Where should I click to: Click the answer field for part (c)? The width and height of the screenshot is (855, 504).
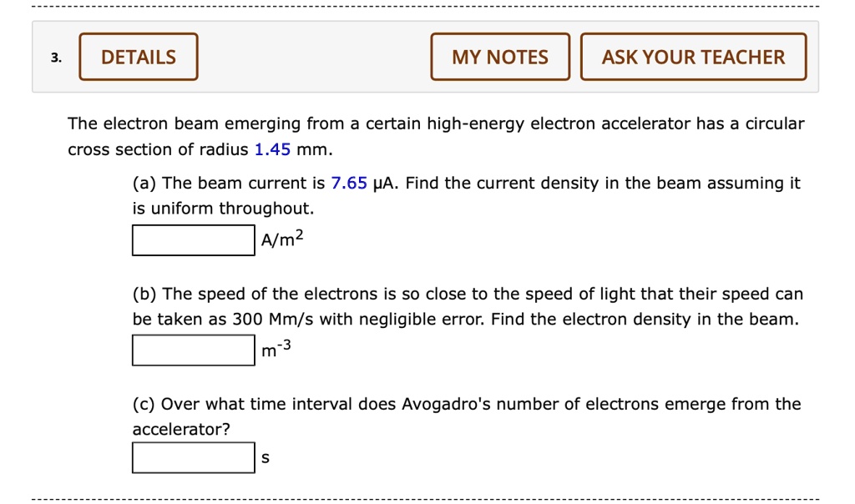pos(192,456)
